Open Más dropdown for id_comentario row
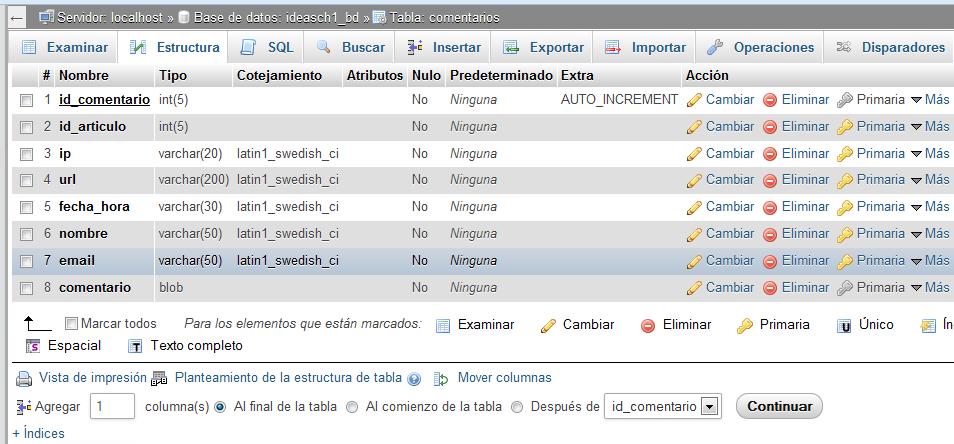Screen dimensions: 954x444 (930, 100)
